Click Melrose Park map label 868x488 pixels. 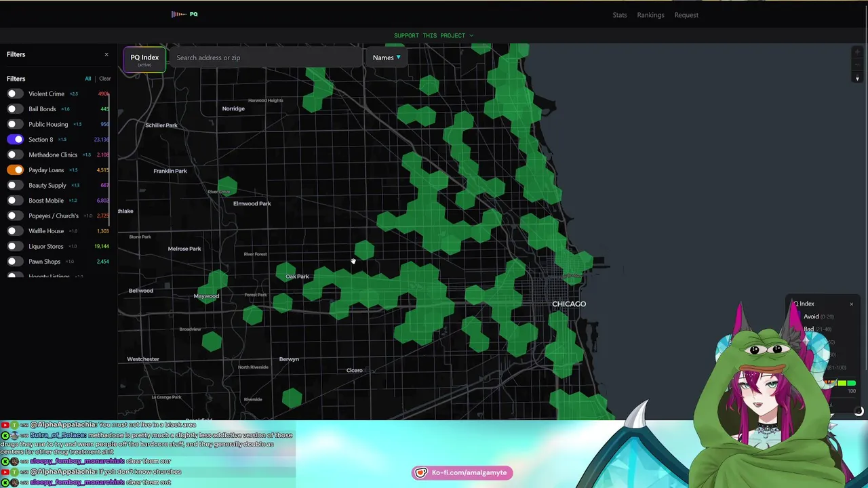point(184,249)
